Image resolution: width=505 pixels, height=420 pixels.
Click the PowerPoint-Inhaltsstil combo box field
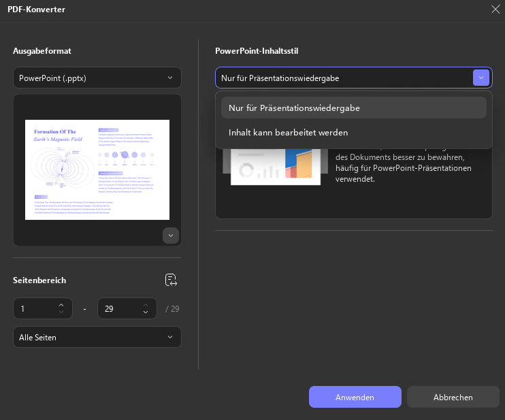(354, 78)
